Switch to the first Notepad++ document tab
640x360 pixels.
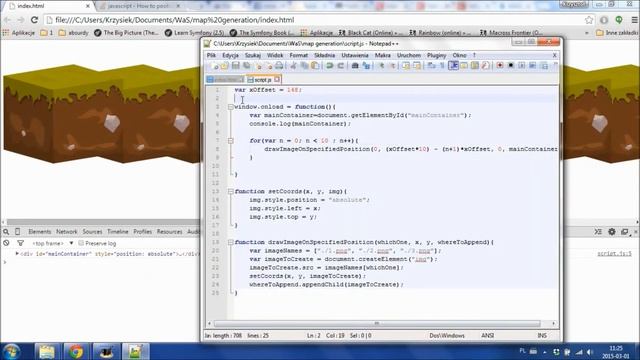pos(225,80)
